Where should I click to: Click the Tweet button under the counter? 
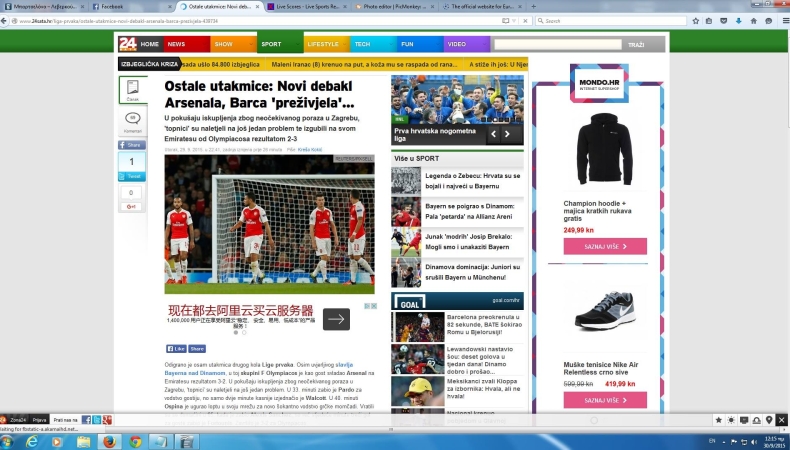(x=132, y=176)
